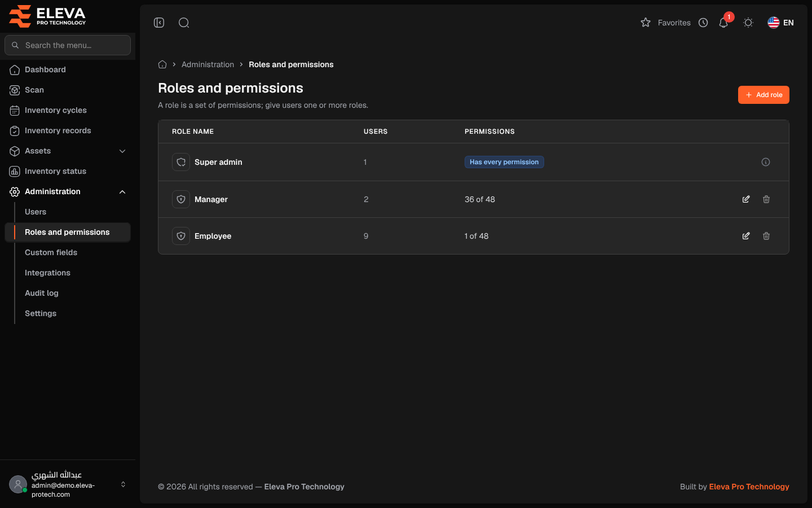Go to home via breadcrumb house icon
Screen dimensions: 812x508
162,64
